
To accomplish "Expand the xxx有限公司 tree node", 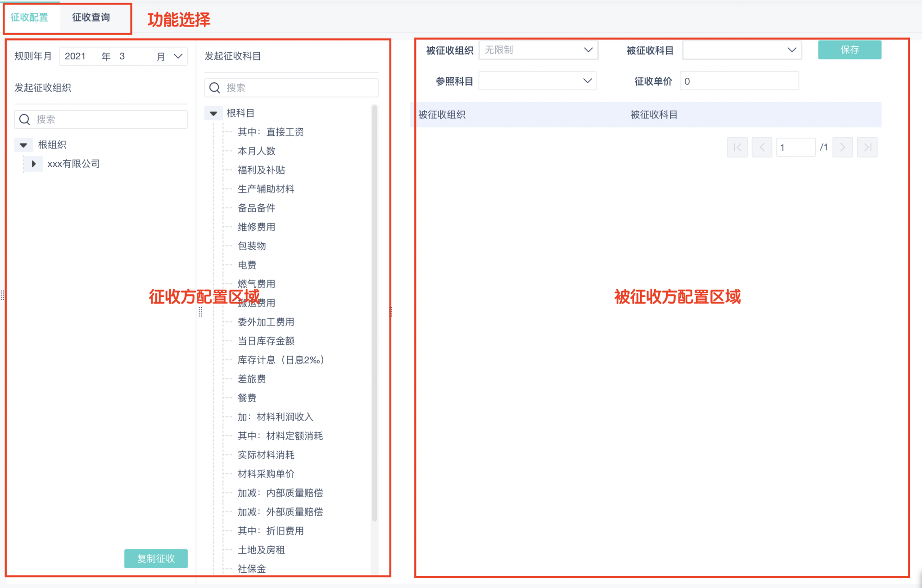I will coord(34,164).
